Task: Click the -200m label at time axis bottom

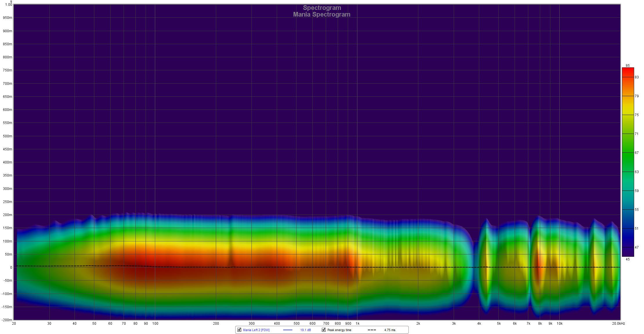Action: tap(7, 320)
